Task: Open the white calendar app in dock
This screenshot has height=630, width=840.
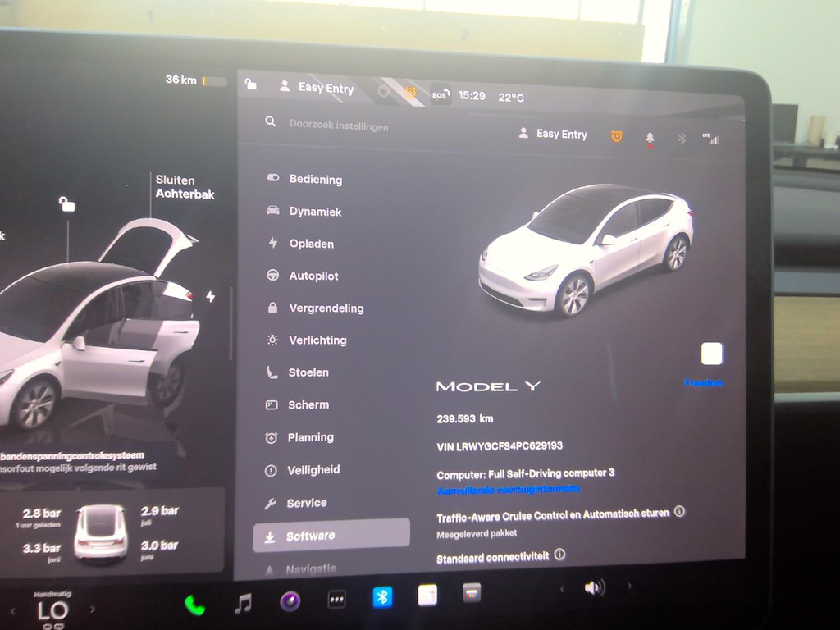Action: (x=427, y=595)
